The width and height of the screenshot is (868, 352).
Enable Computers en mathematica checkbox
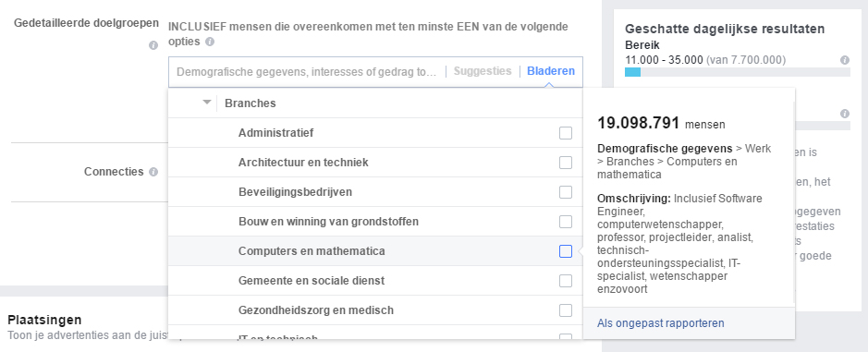[565, 251]
